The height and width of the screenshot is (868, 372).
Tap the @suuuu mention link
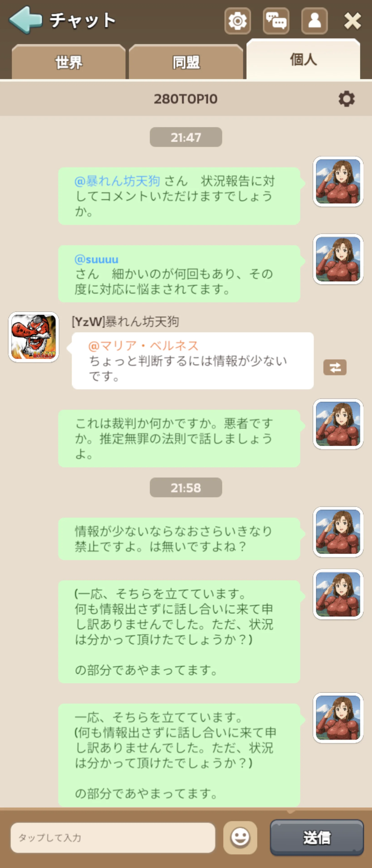pos(96,259)
